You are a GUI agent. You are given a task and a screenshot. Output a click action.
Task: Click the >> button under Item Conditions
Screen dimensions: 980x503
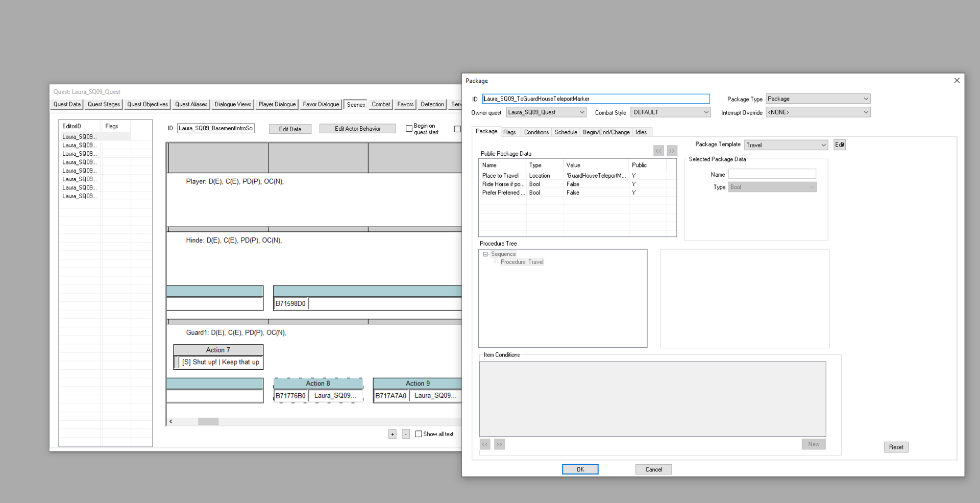499,444
